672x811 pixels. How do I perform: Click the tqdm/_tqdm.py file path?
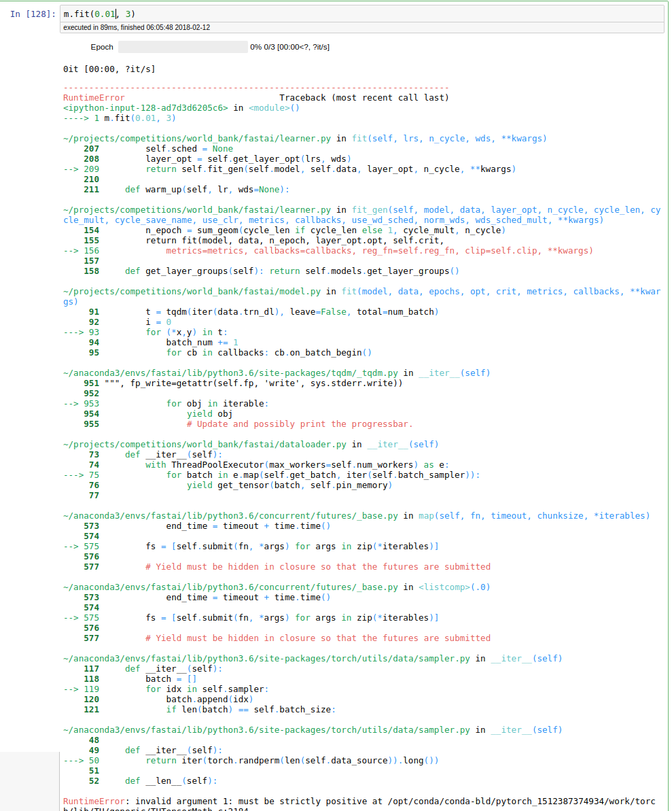point(230,373)
